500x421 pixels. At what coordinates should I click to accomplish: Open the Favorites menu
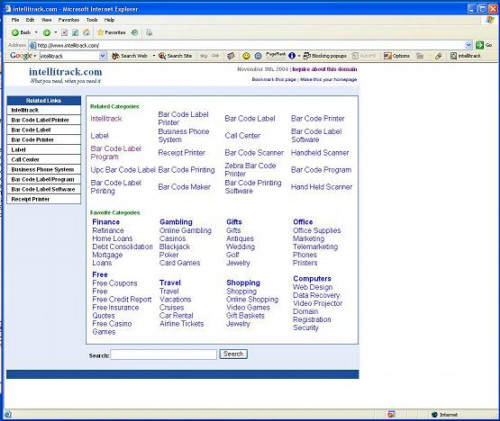tap(69, 20)
